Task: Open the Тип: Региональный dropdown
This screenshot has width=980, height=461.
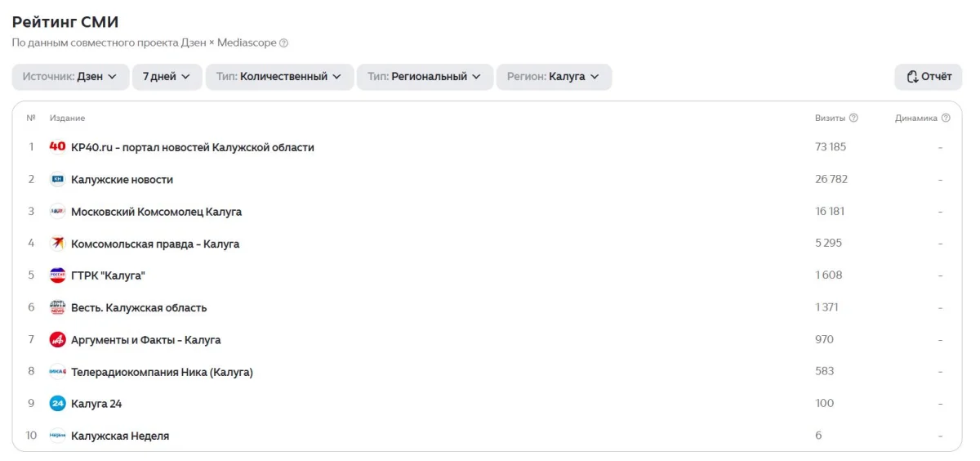Action: pos(425,77)
